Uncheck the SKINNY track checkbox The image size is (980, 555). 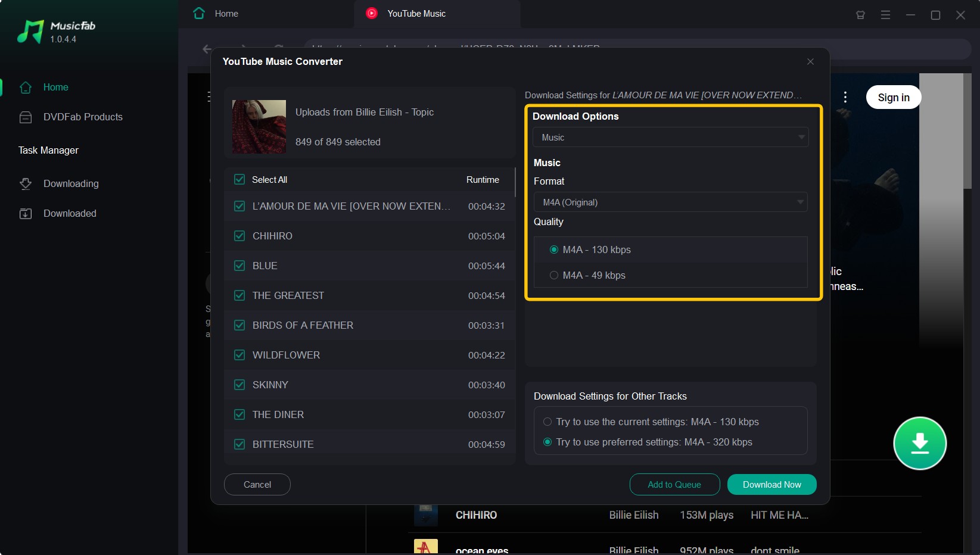[239, 385]
